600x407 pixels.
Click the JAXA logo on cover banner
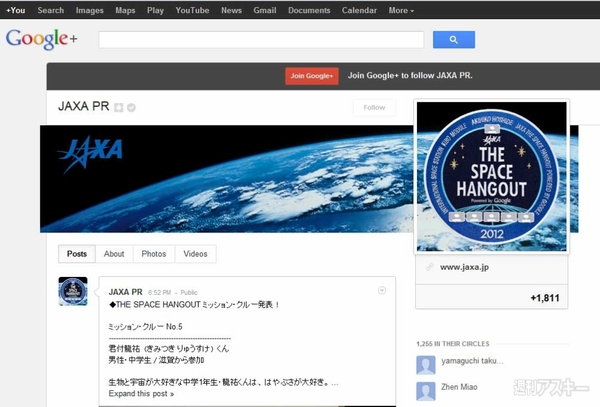coord(90,154)
